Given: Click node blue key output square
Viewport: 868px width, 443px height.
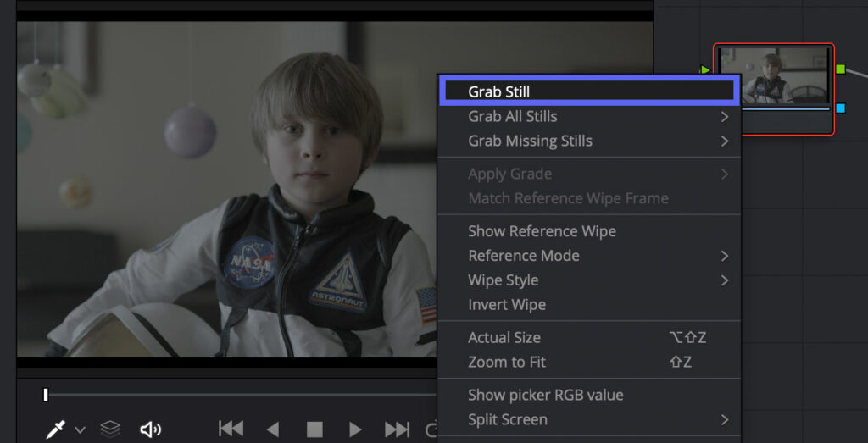Looking at the screenshot, I should (x=840, y=108).
